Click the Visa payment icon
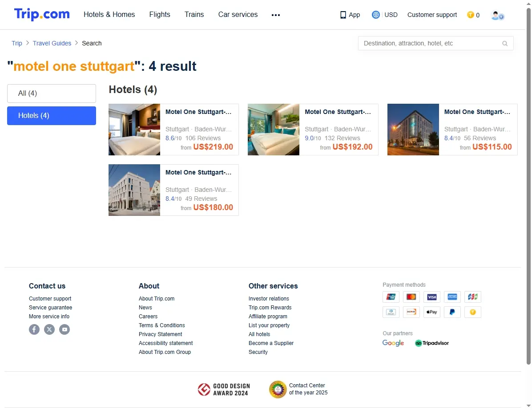This screenshot has height=410, width=532. [431, 297]
